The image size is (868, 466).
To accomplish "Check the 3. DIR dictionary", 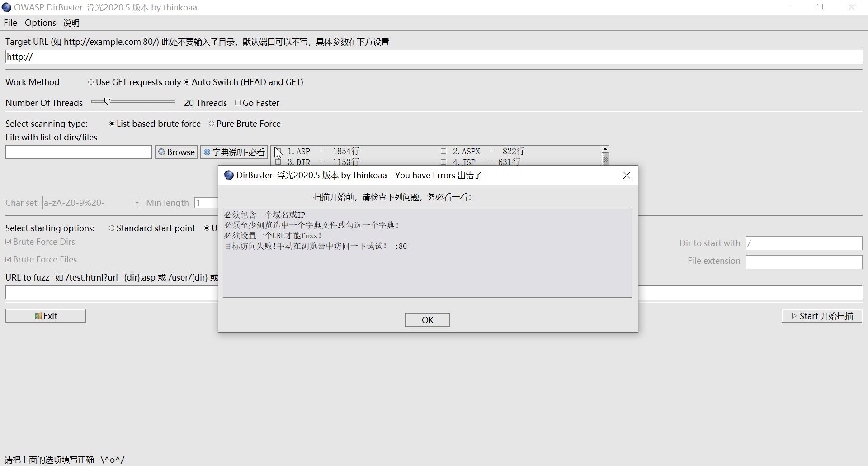I will coord(278,162).
